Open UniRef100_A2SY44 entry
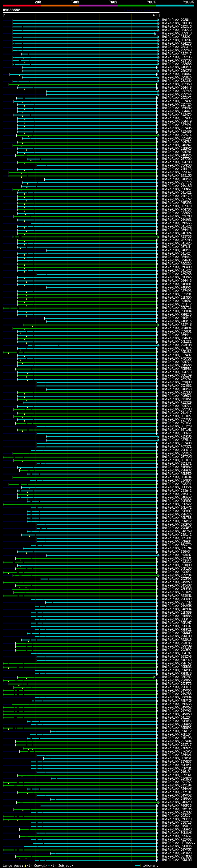 [176, 94]
